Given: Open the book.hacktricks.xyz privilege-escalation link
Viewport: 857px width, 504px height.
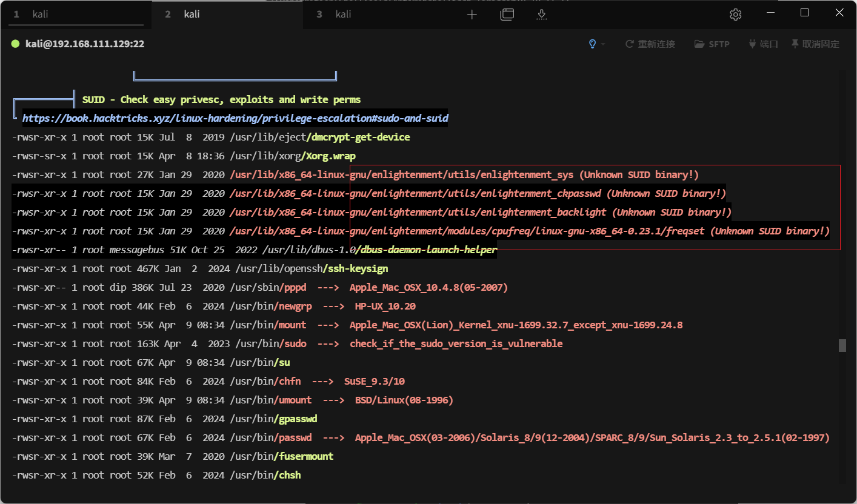Looking at the screenshot, I should [x=235, y=118].
